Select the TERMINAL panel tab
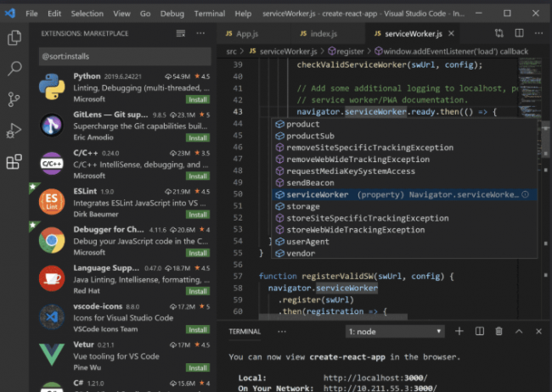Image resolution: width=552 pixels, height=392 pixels. point(245,331)
